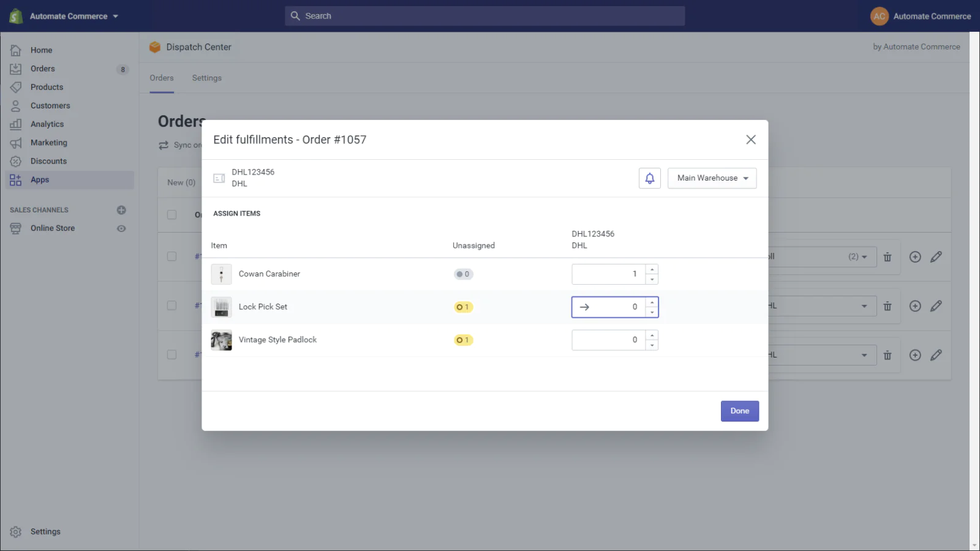The height and width of the screenshot is (551, 980).
Task: Open the Main Warehouse dropdown
Action: click(x=712, y=178)
